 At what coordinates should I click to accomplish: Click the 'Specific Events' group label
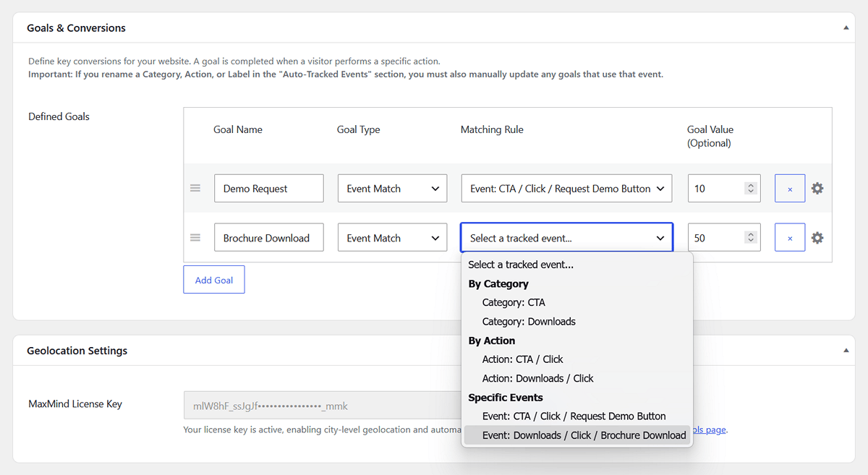tap(506, 397)
